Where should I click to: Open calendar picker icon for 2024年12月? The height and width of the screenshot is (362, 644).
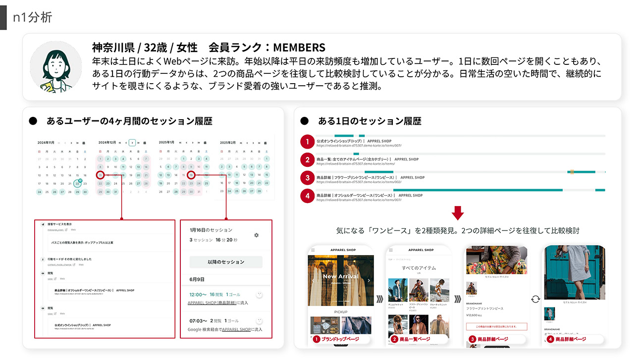[x=145, y=143]
